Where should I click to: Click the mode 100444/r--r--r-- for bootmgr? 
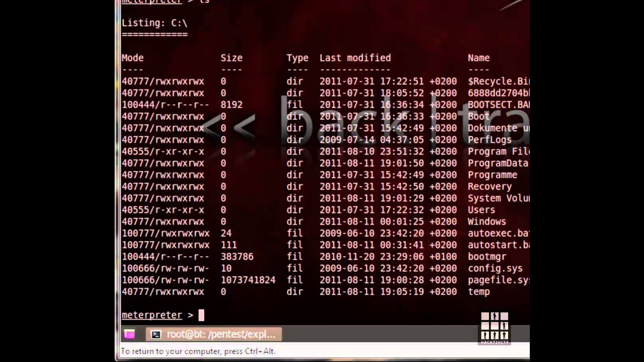click(x=166, y=257)
